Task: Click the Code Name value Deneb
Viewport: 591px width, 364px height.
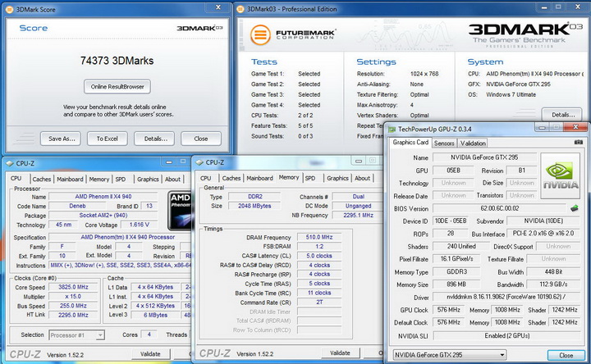Action: pyautogui.click(x=77, y=206)
